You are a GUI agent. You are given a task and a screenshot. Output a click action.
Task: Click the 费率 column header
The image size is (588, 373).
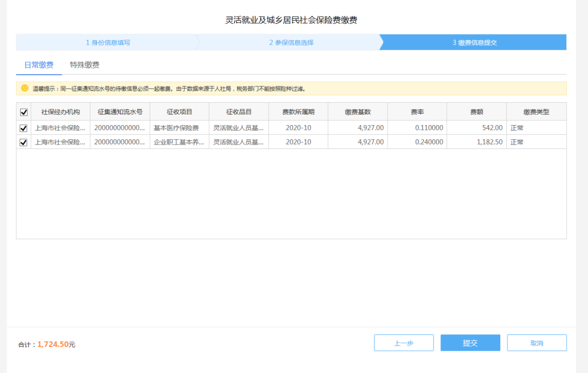(x=416, y=111)
